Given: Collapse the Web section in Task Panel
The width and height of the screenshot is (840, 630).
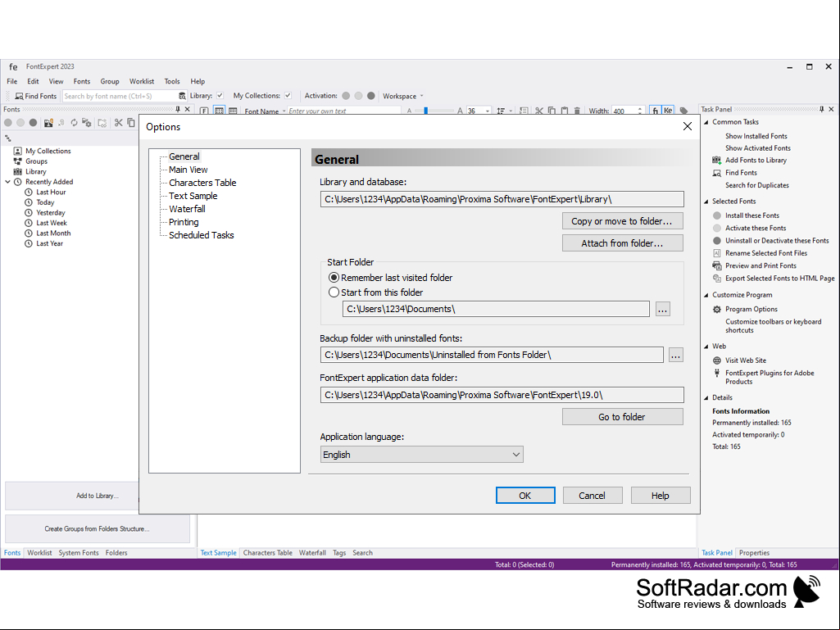Looking at the screenshot, I should (x=706, y=347).
